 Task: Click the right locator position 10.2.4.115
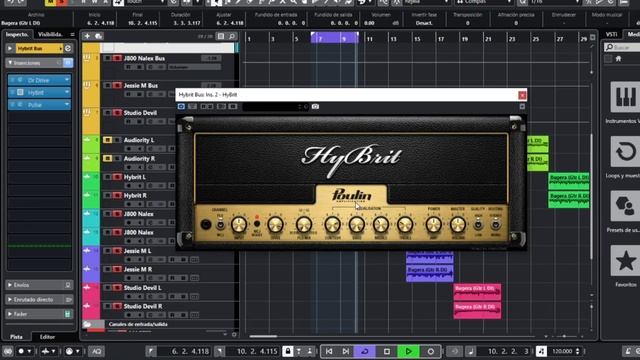click(x=257, y=351)
